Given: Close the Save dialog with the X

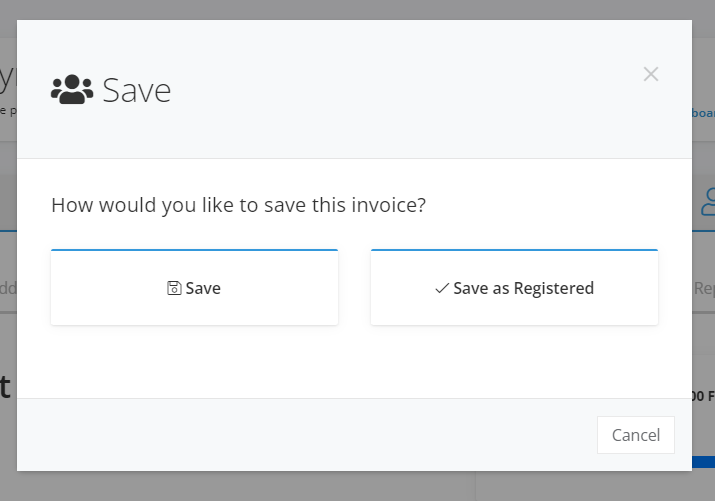Looking at the screenshot, I should (651, 74).
